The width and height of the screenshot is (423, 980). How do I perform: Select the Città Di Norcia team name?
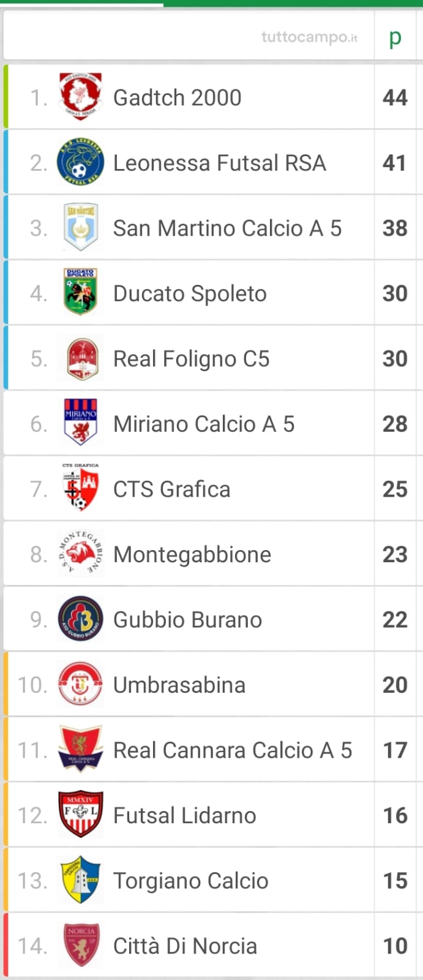tap(185, 946)
